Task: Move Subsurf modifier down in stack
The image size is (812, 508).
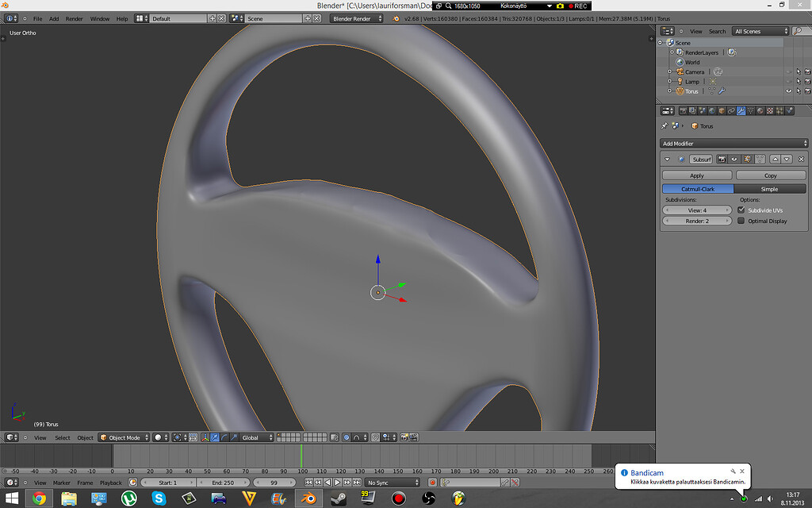Action: tap(787, 159)
